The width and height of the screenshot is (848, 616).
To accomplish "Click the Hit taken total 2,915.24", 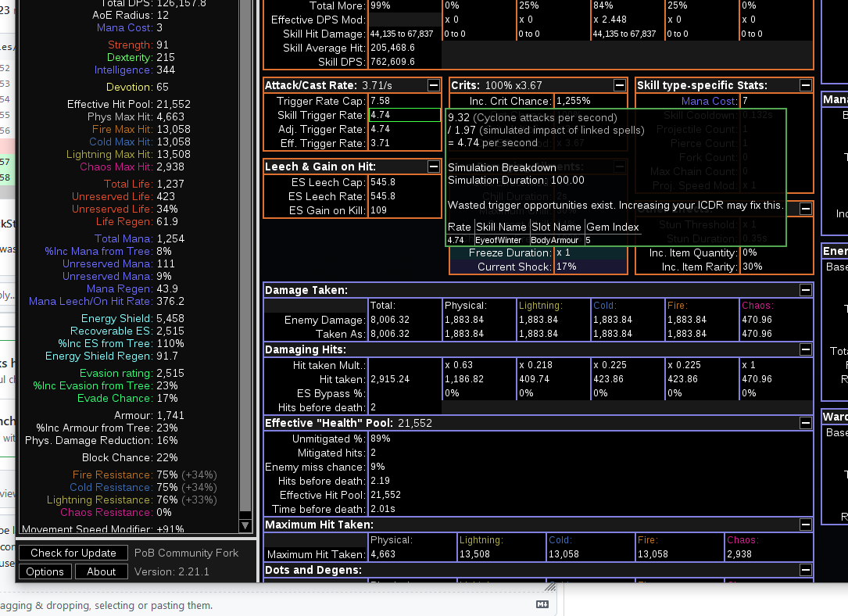I will [390, 379].
